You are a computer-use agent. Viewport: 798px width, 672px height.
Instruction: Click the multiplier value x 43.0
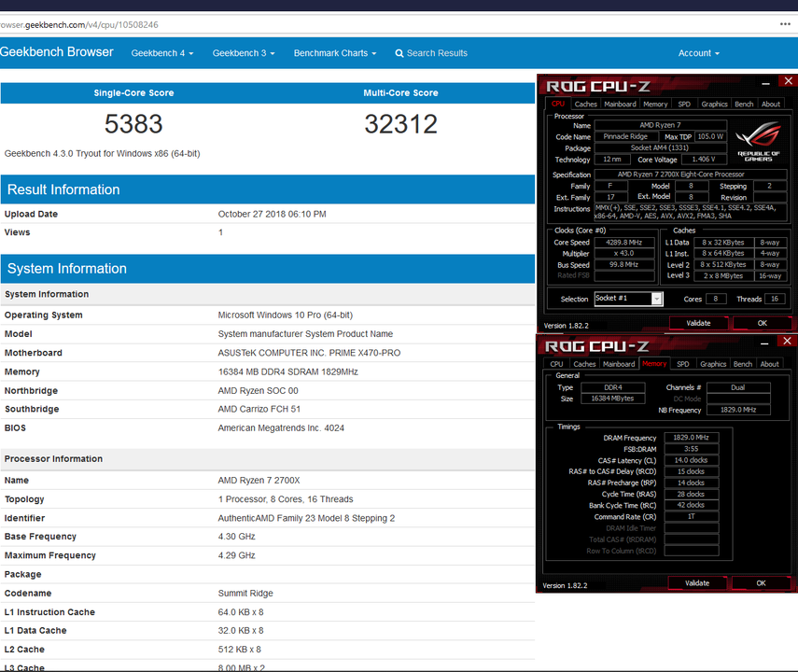tap(624, 253)
